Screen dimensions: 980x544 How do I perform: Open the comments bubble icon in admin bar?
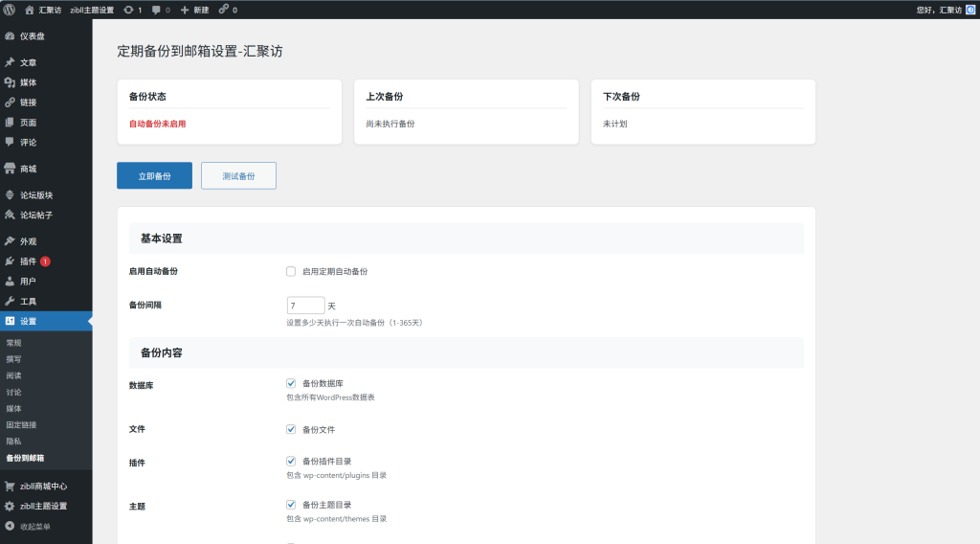pyautogui.click(x=156, y=10)
